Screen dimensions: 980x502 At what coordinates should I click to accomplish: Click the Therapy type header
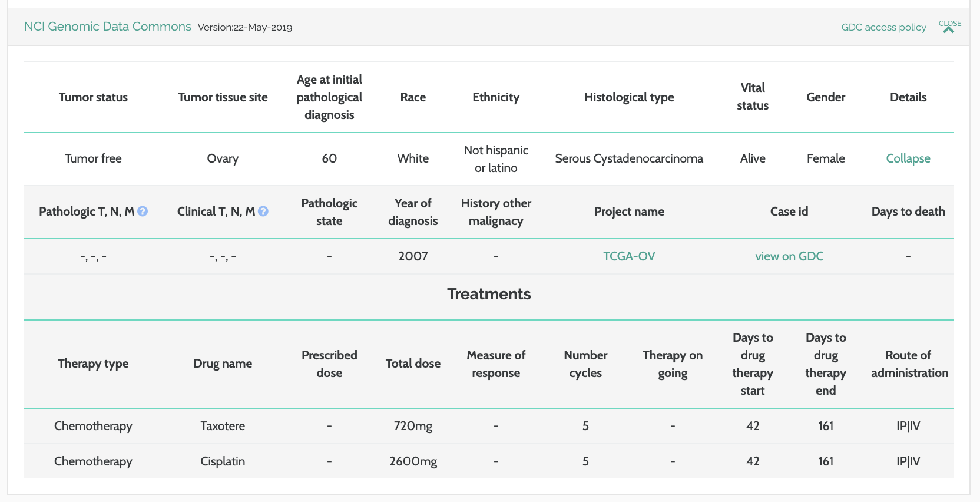point(93,364)
